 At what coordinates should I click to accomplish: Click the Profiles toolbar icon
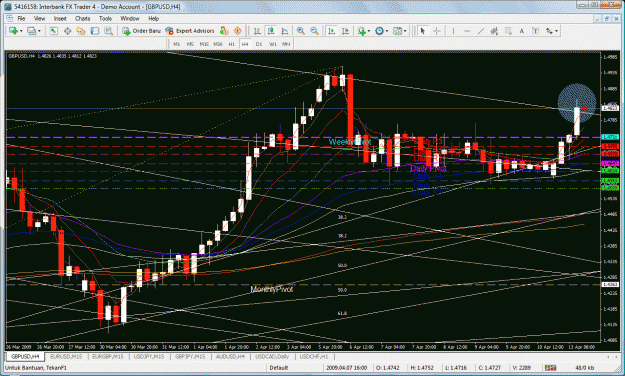coord(31,31)
